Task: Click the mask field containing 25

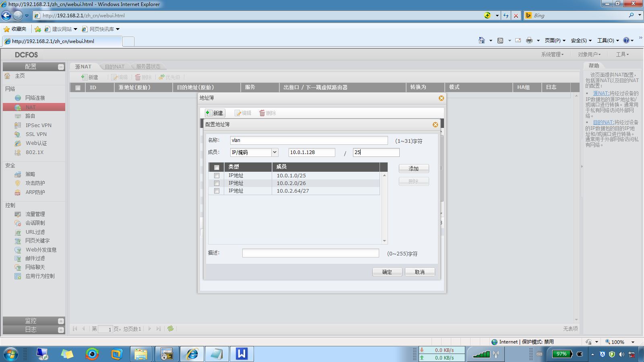Action: (x=376, y=152)
